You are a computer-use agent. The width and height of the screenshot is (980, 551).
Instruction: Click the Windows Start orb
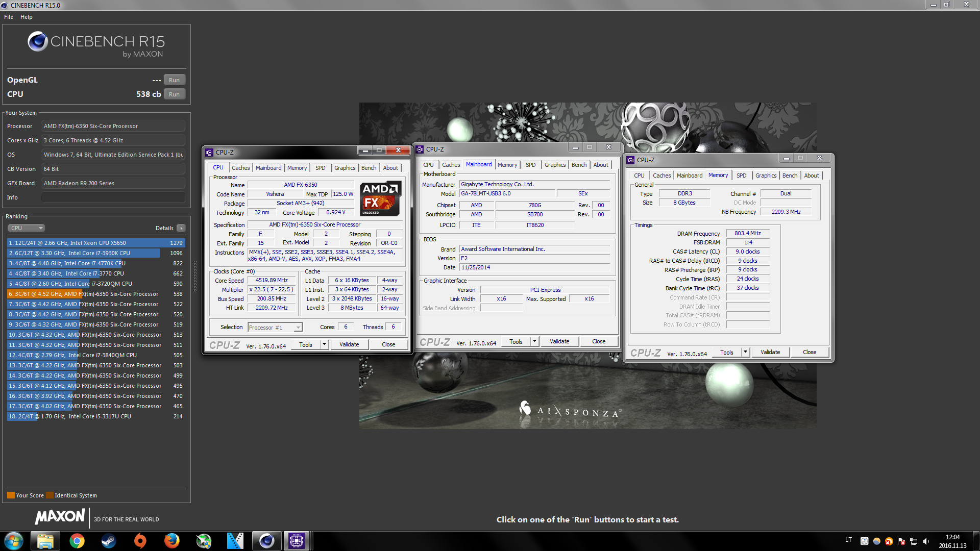(14, 541)
